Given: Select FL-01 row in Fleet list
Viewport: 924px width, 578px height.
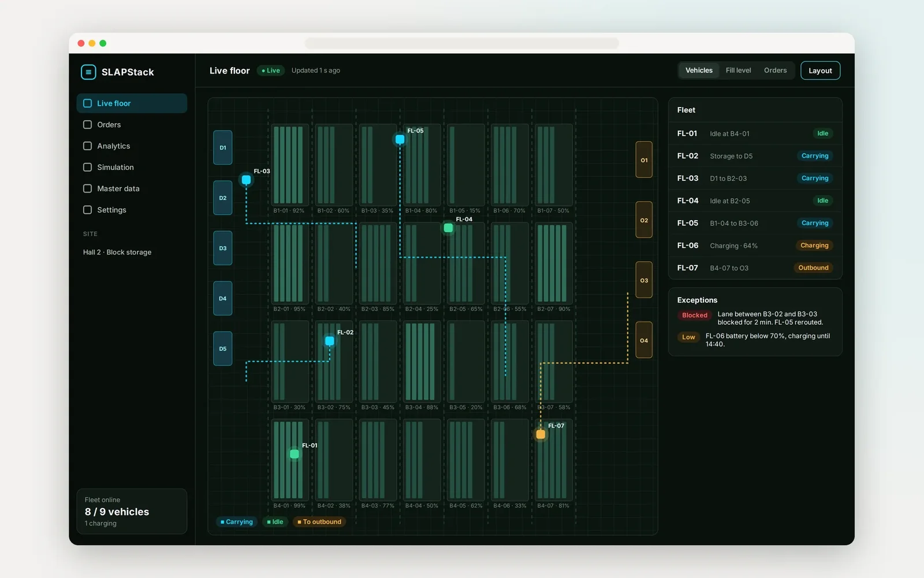Looking at the screenshot, I should coord(755,134).
